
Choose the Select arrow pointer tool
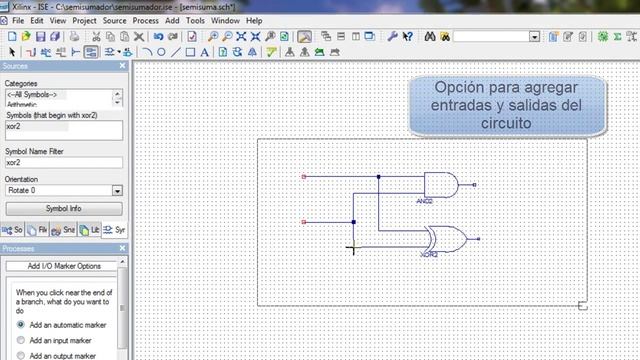pos(12,52)
